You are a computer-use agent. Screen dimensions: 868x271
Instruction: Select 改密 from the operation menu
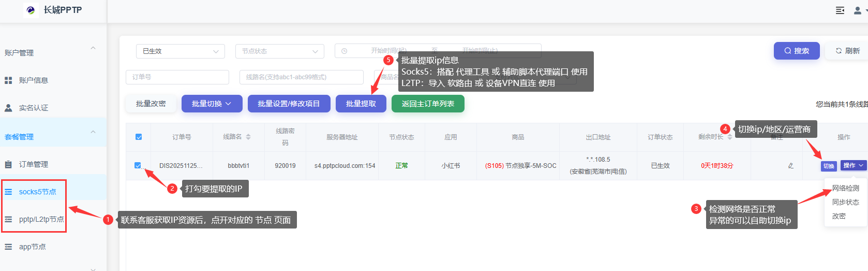(839, 216)
